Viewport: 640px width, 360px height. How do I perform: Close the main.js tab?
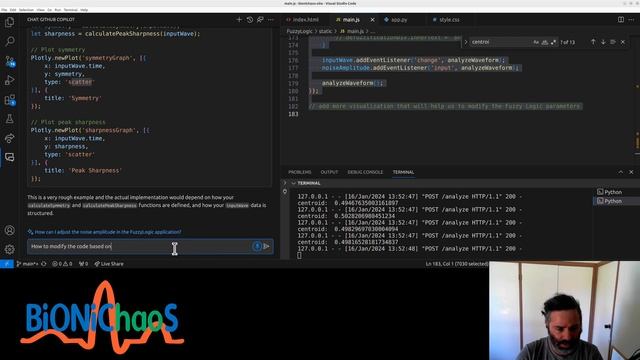(372, 20)
